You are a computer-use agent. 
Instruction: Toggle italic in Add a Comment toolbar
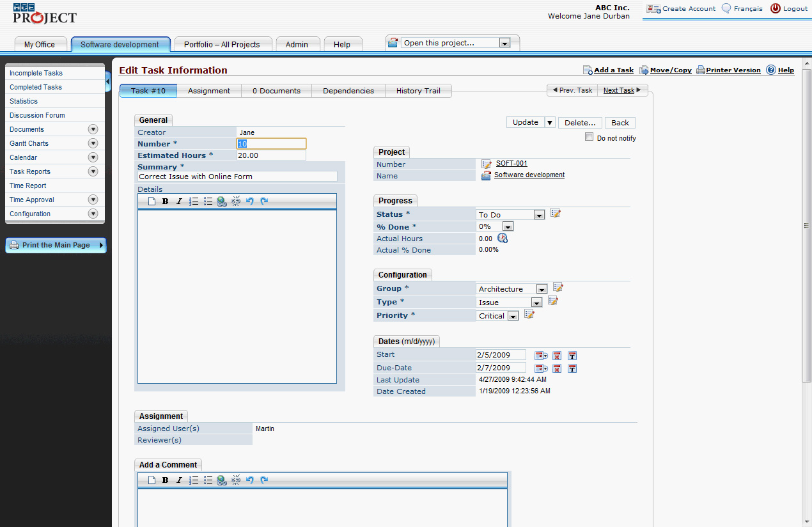(179, 480)
